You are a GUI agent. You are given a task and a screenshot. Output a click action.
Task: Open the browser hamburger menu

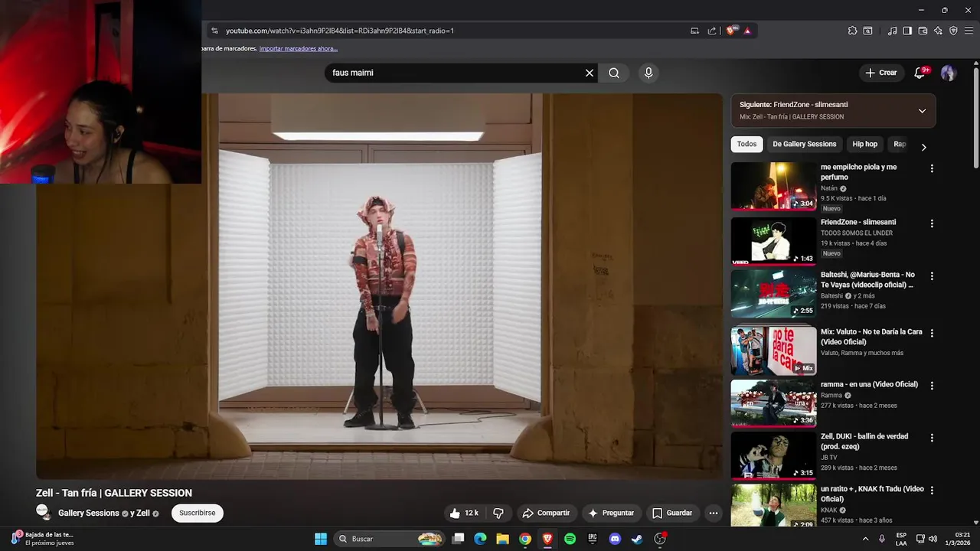coord(969,31)
